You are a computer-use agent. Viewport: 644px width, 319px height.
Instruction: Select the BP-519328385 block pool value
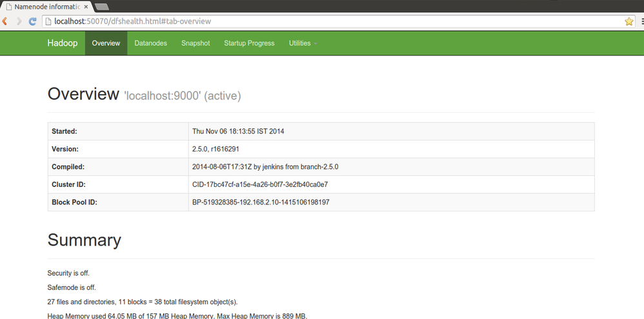click(x=261, y=202)
